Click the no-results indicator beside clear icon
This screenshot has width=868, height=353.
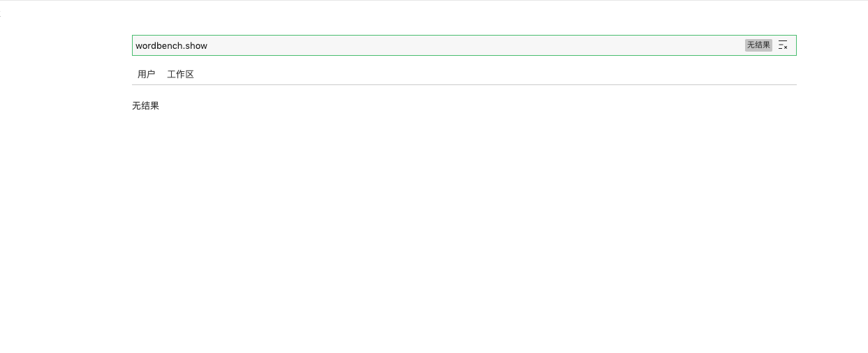point(758,45)
